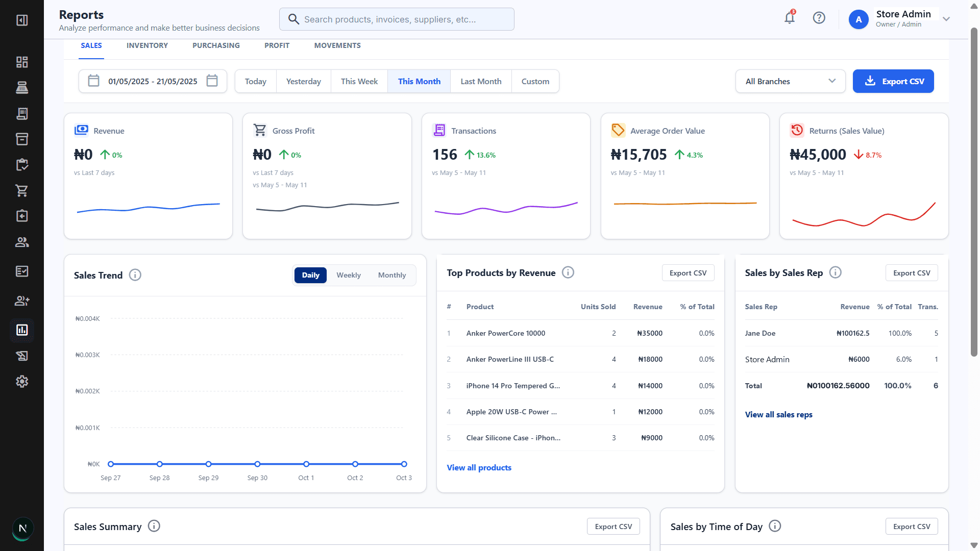Viewport: 980px width, 551px height.
Task: Open the shopping cart purchasing icon in sidebar
Action: point(22,190)
